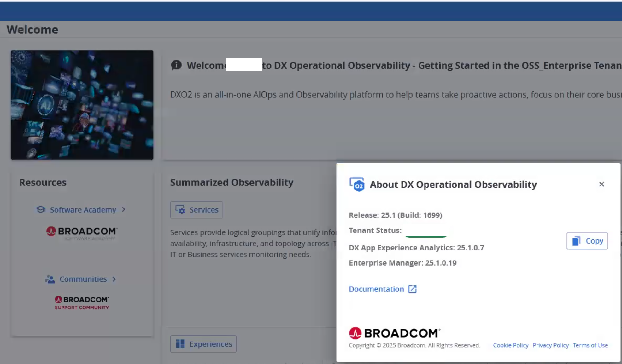Open the Services button
622x364 pixels.
[197, 210]
